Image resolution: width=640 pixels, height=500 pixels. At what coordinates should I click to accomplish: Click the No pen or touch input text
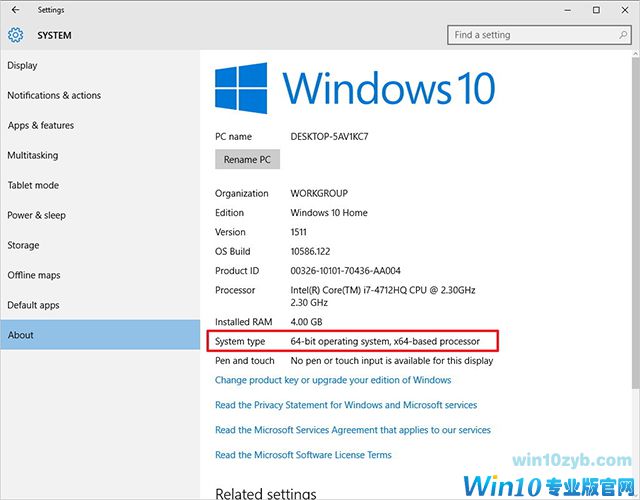[392, 361]
